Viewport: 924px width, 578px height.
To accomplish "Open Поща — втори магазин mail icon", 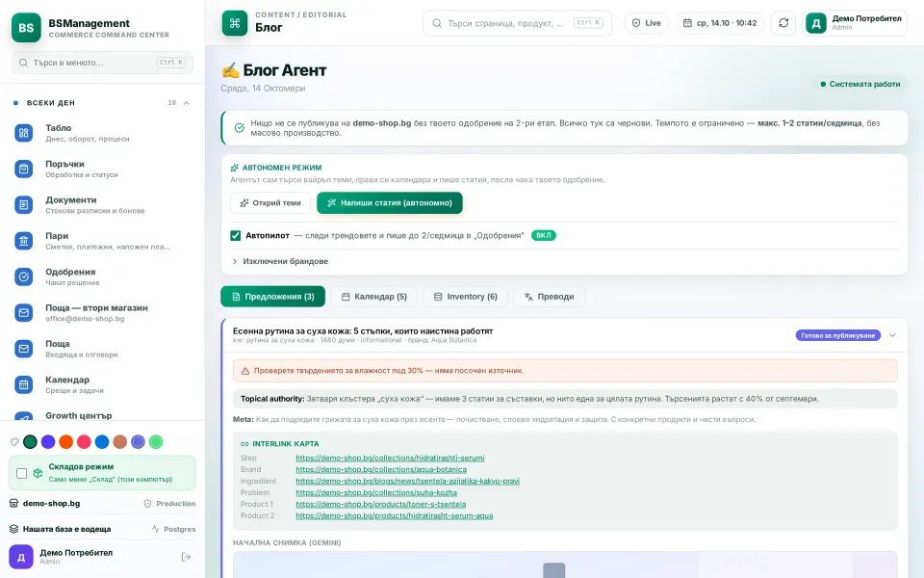I will tap(23, 312).
